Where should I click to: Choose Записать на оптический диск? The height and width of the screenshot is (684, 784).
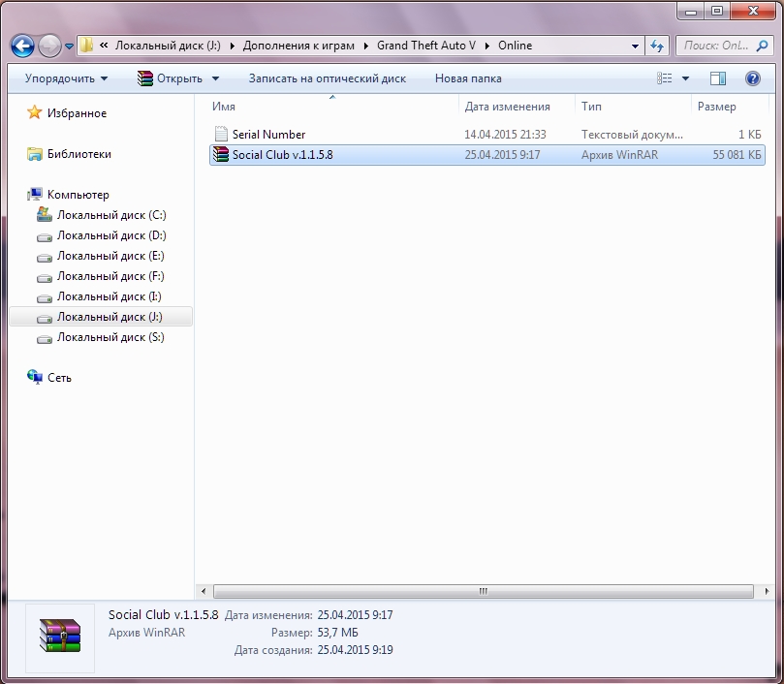(328, 78)
